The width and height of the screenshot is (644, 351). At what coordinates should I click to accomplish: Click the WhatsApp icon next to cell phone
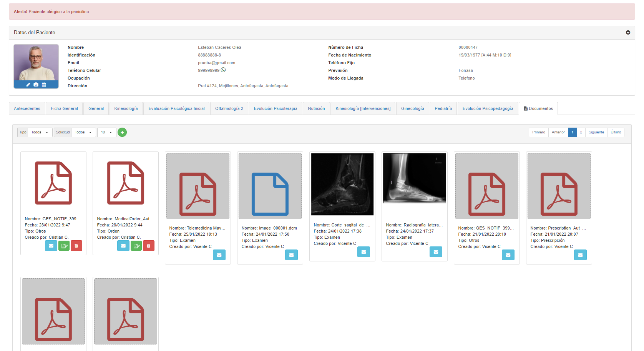coord(223,70)
